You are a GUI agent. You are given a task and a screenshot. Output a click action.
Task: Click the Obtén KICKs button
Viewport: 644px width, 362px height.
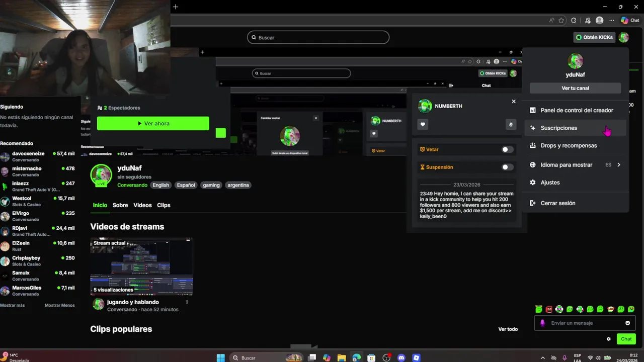594,37
